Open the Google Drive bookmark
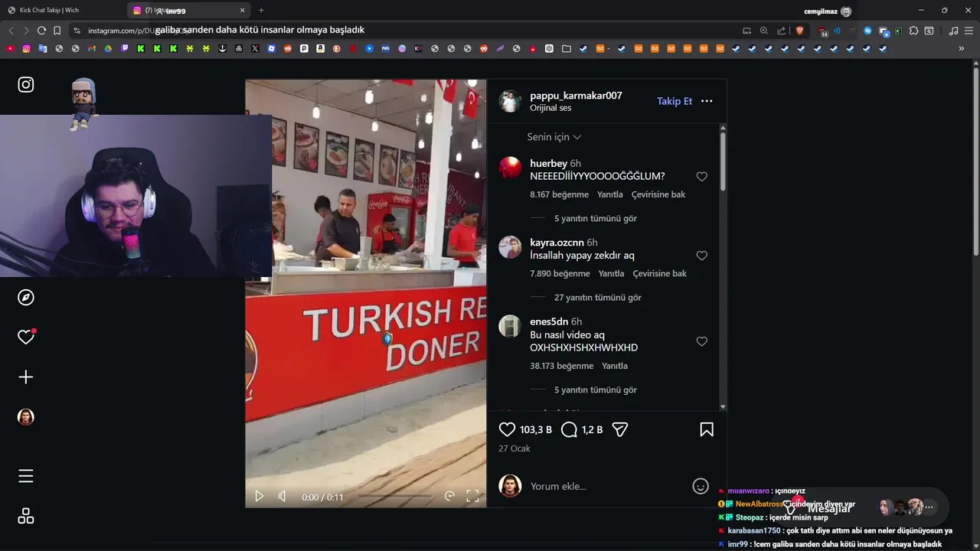 click(x=108, y=48)
